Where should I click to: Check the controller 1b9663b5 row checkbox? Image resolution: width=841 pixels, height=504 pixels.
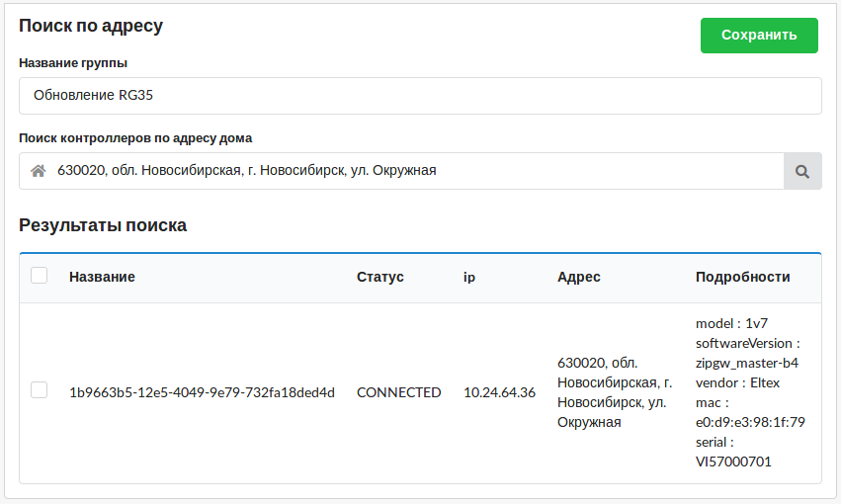(40, 390)
